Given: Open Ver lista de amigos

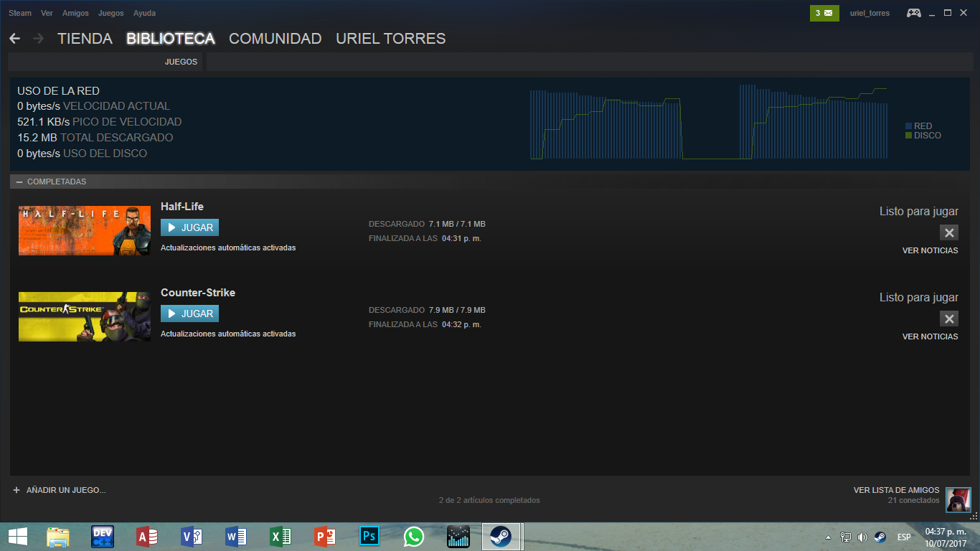Looking at the screenshot, I should point(896,490).
